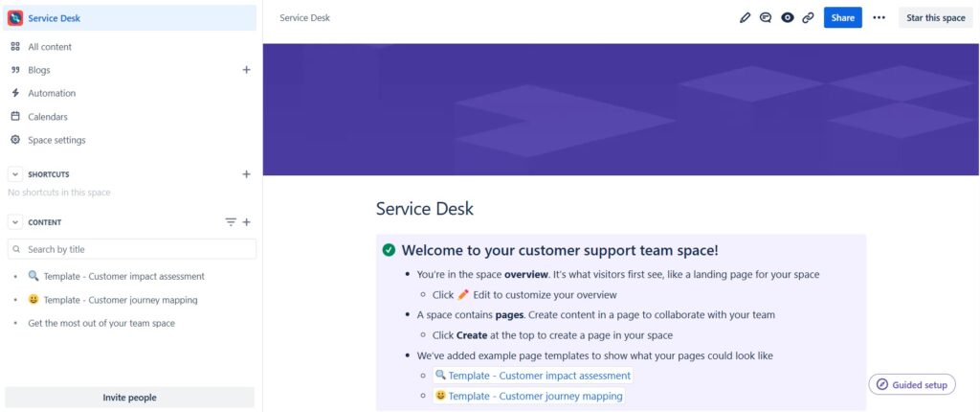Click the pencil Edit icon in header
The width and height of the screenshot is (980, 412).
[745, 17]
